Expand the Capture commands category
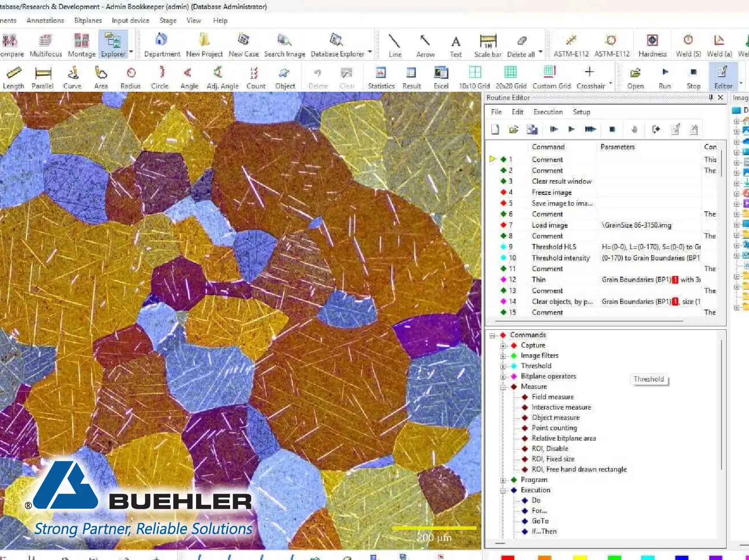 click(502, 345)
